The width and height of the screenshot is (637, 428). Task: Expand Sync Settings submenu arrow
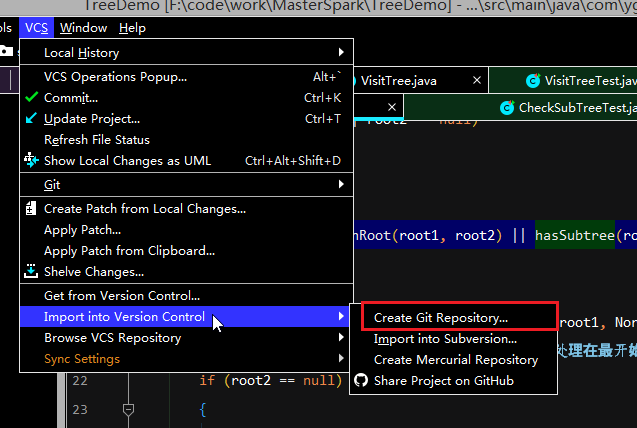coord(341,359)
